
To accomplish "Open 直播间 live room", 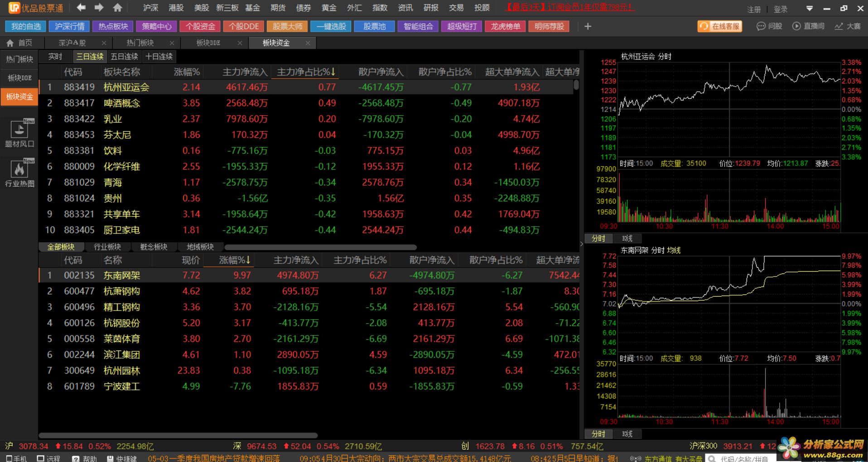I will click(x=808, y=26).
